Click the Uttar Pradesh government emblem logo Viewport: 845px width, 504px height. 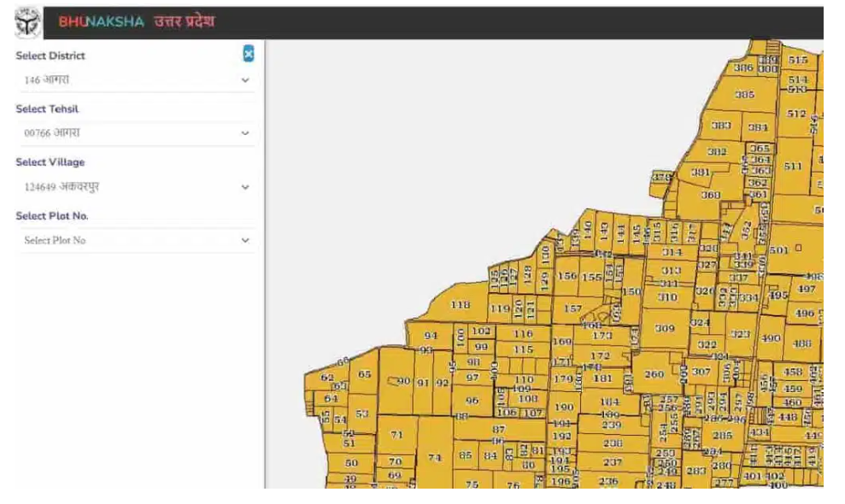pyautogui.click(x=27, y=22)
